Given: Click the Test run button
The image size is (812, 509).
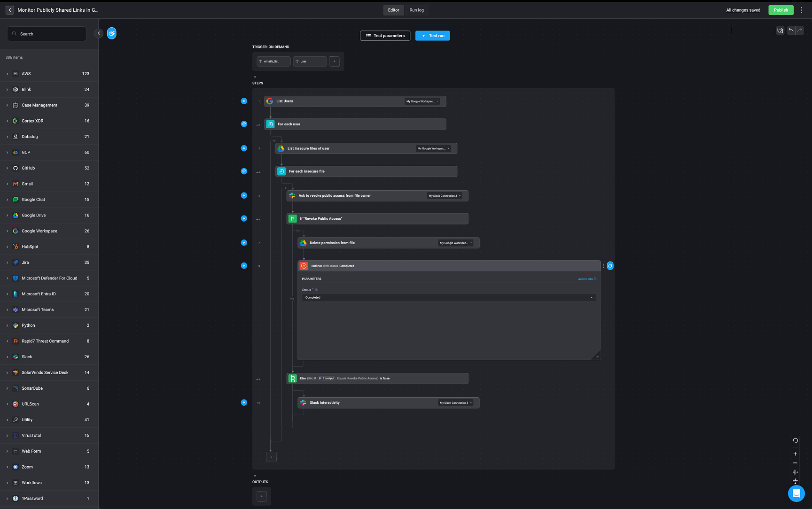Looking at the screenshot, I should point(433,36).
